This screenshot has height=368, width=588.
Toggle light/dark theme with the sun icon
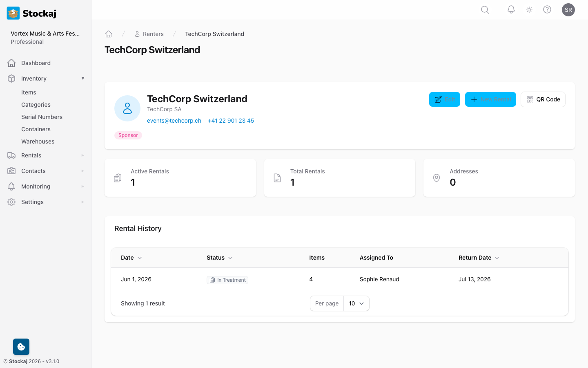(529, 9)
